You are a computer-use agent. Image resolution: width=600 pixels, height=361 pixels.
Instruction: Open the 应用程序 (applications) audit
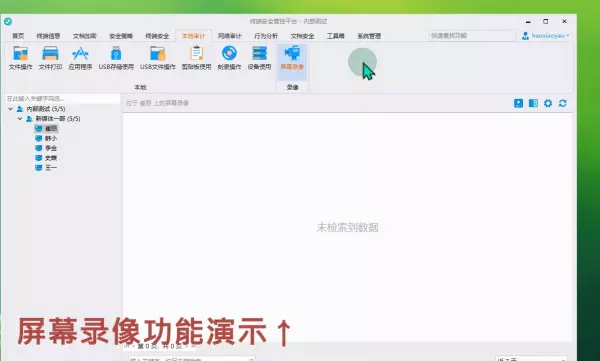click(x=80, y=58)
